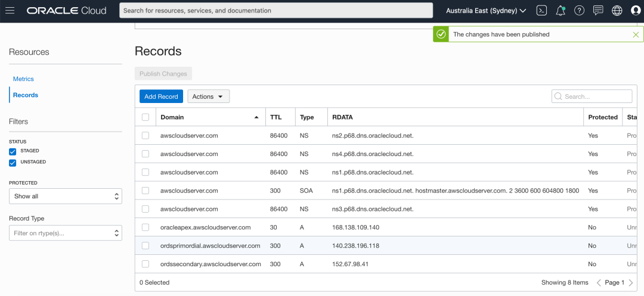Open the user profile avatar
Screen dimensions: 644x296
click(636, 11)
